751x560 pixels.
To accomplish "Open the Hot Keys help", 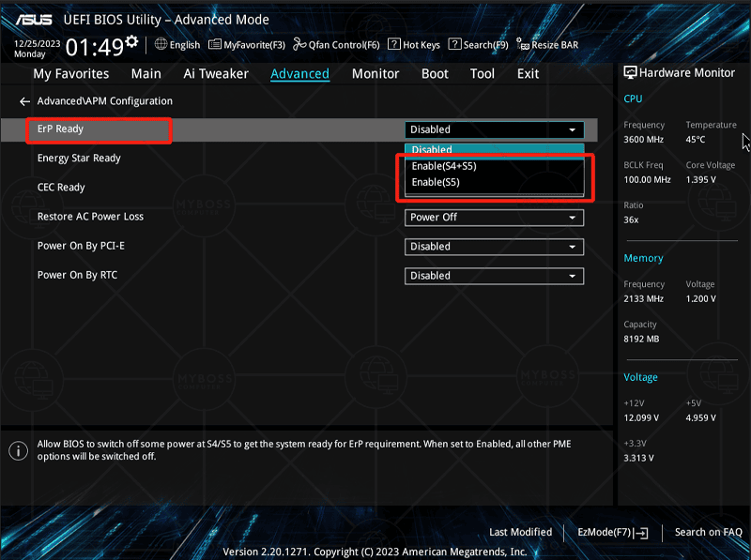I will [x=414, y=45].
